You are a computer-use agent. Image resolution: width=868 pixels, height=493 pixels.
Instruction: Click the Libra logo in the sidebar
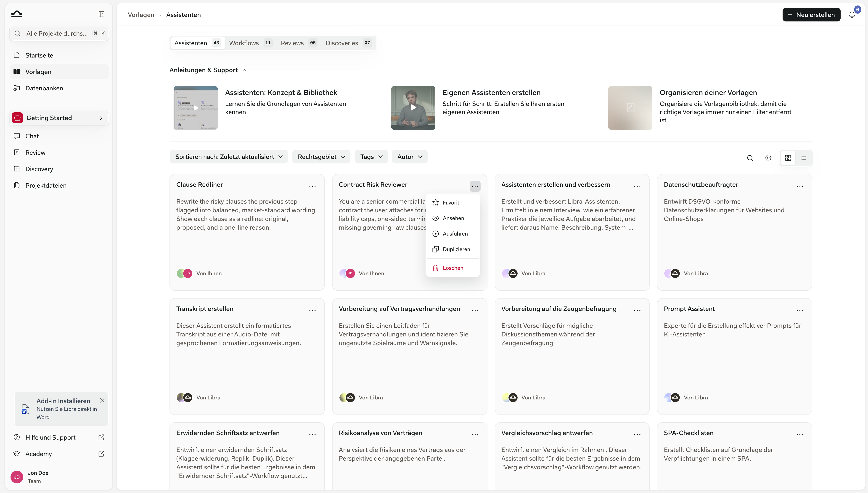coord(17,14)
